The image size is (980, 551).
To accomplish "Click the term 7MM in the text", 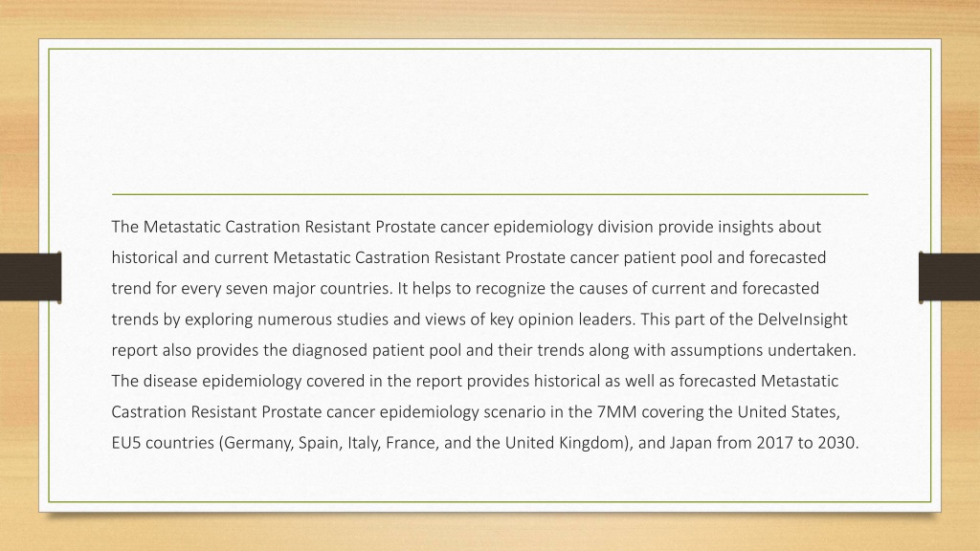I will tap(616, 411).
